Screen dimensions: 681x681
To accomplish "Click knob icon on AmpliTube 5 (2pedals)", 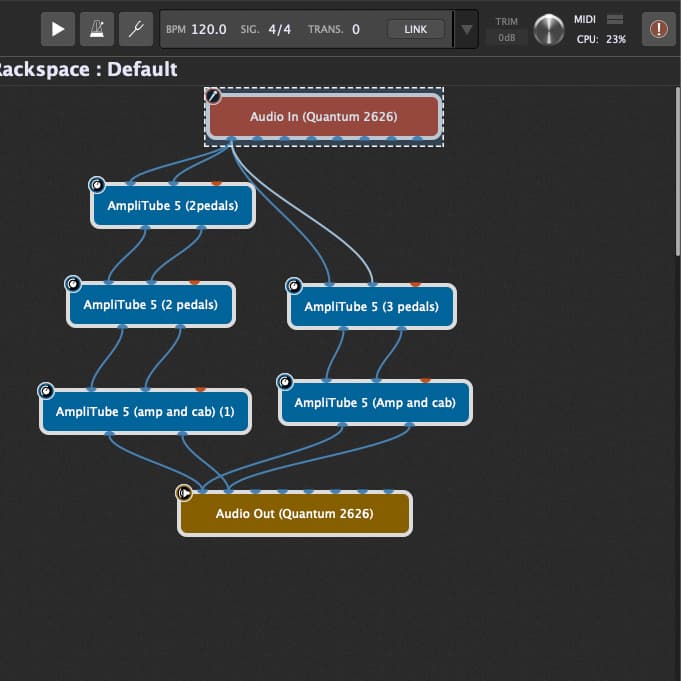I will (97, 185).
